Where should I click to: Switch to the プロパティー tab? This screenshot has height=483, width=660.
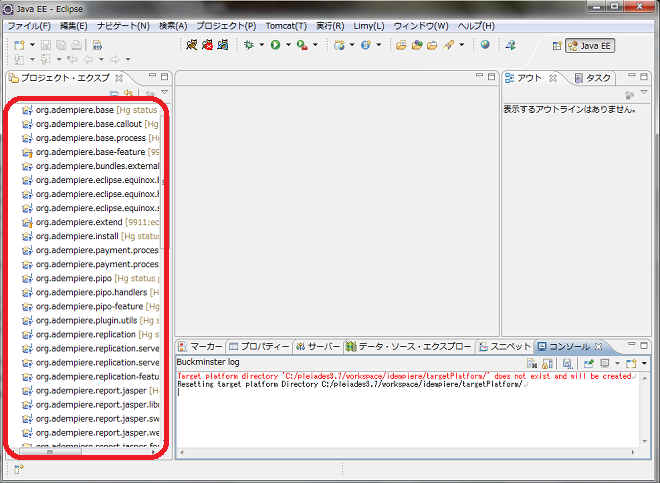coord(259,347)
